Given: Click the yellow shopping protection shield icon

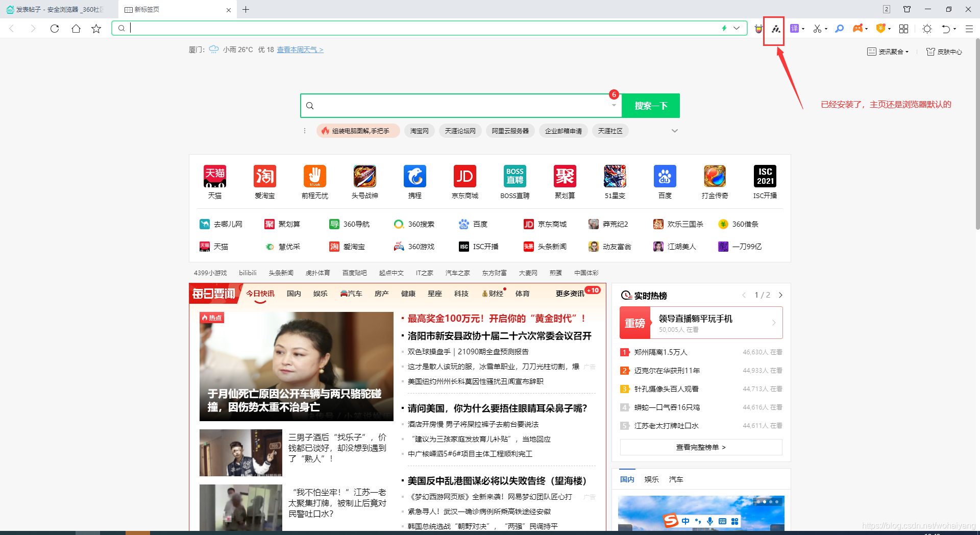Looking at the screenshot, I should pos(880,29).
